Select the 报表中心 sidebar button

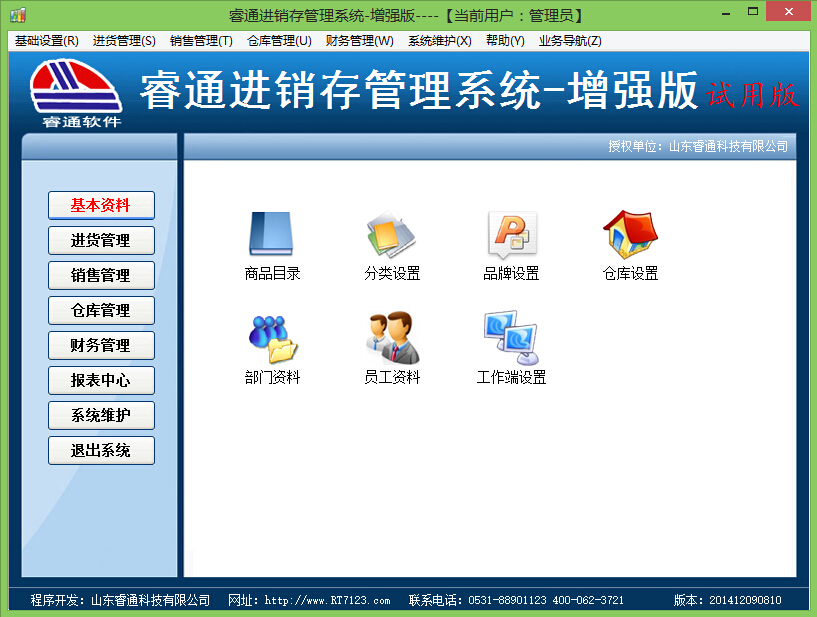[x=101, y=380]
